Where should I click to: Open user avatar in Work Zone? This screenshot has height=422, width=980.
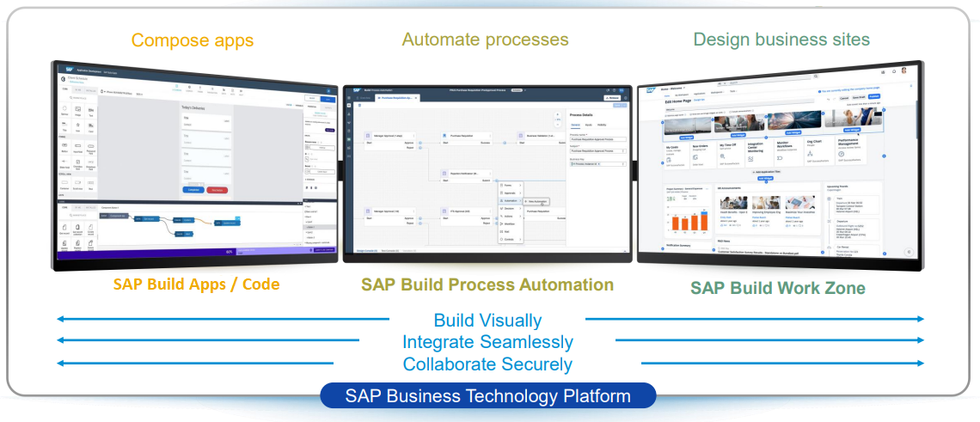(903, 70)
